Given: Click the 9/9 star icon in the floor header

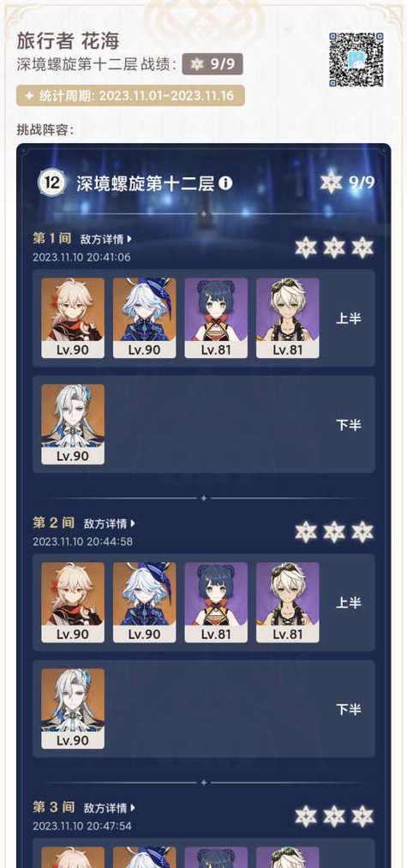Looking at the screenshot, I should pos(331,183).
